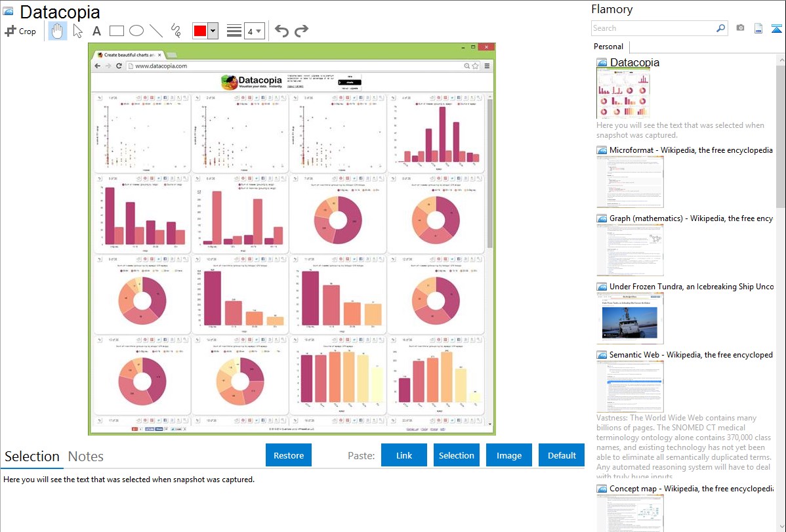Click the main Datacopia screenshot preview

click(292, 239)
